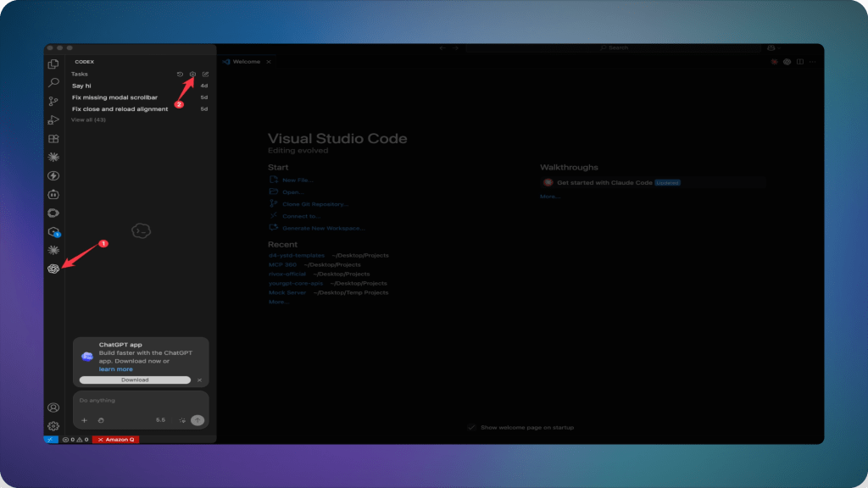
Task: Click the lightning bolt activity bar icon
Action: pyautogui.click(x=53, y=176)
